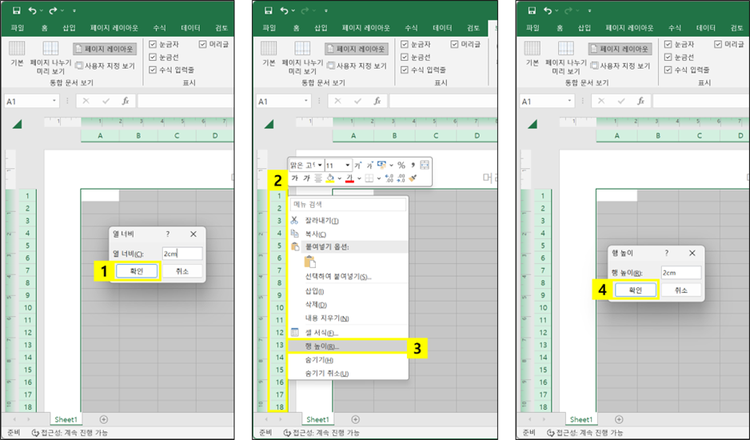Toggle 눈금자 checkbox in the middle window
The image size is (750, 440).
point(404,44)
